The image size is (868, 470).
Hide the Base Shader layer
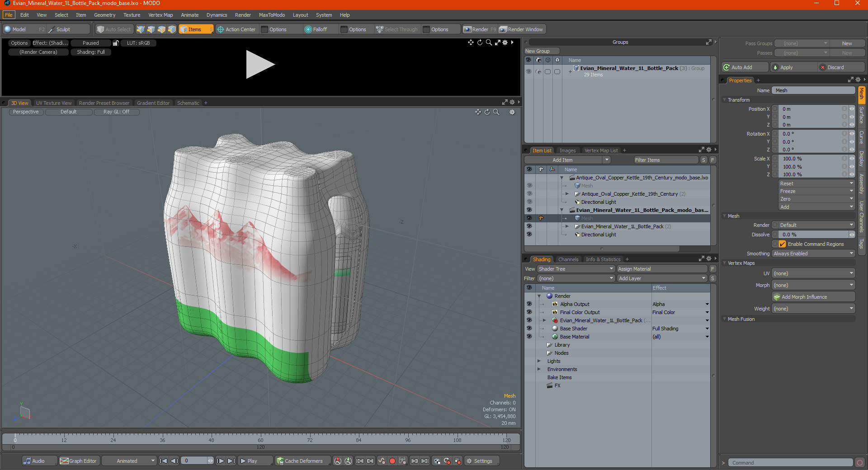pos(529,329)
